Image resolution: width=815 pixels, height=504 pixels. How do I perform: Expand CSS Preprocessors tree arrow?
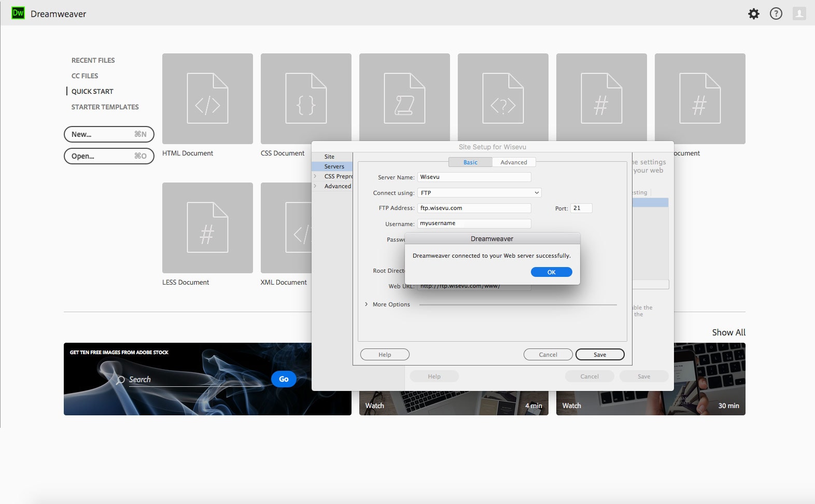click(x=315, y=176)
